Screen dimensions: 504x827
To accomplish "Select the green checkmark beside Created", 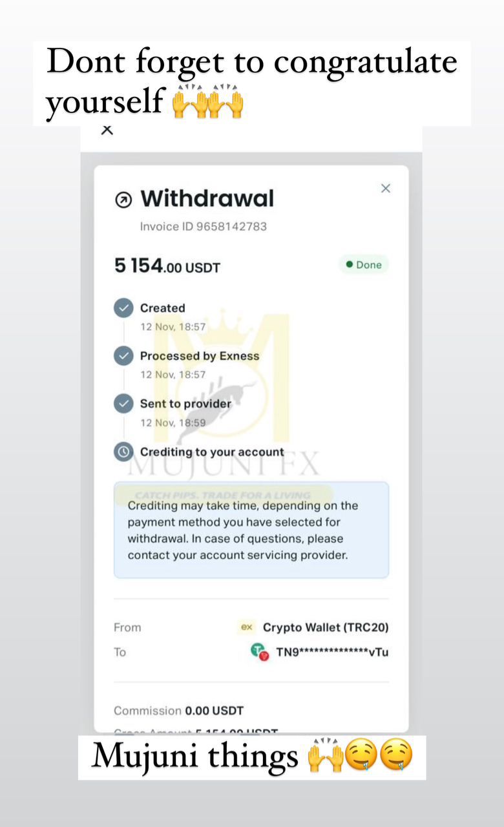I will pos(123,308).
